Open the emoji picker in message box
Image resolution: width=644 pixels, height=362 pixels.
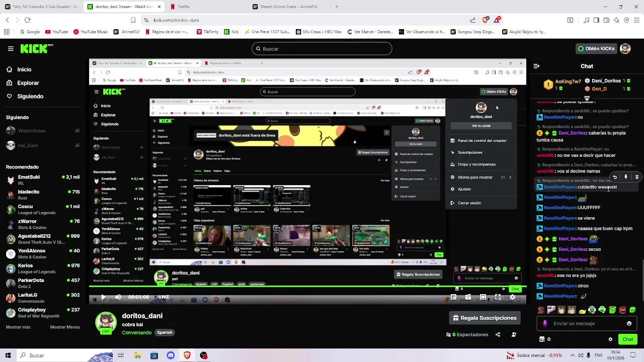[x=629, y=323]
